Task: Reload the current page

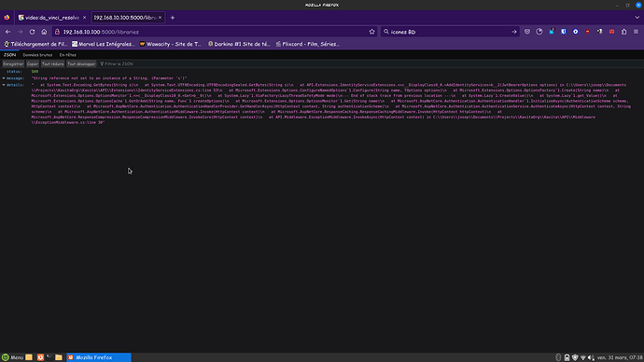Action: click(x=32, y=32)
